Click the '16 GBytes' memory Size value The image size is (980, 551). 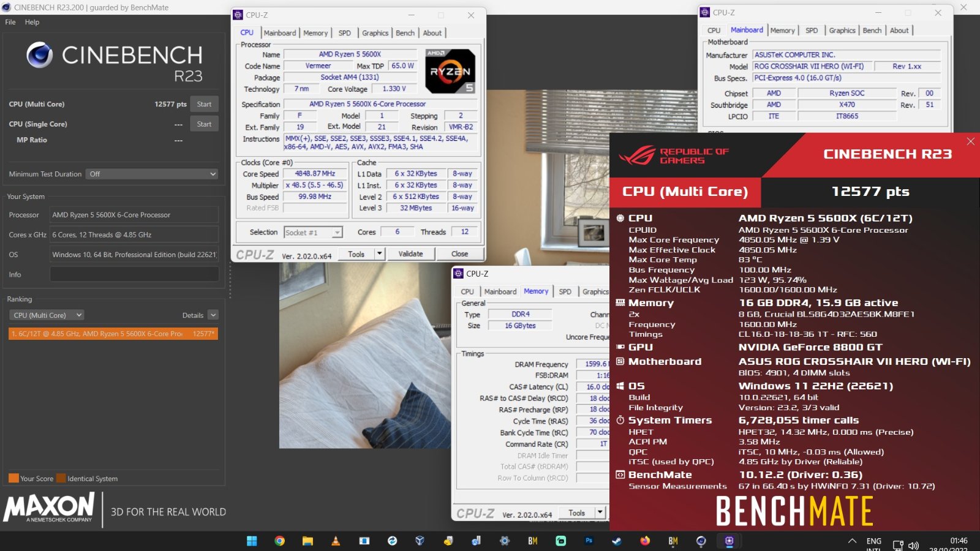click(x=520, y=326)
